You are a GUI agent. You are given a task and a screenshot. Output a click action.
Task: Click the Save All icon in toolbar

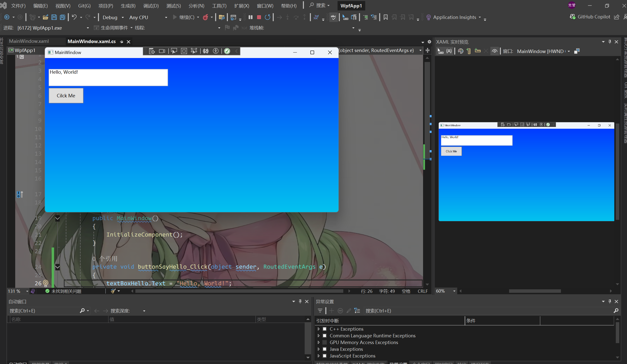62,17
